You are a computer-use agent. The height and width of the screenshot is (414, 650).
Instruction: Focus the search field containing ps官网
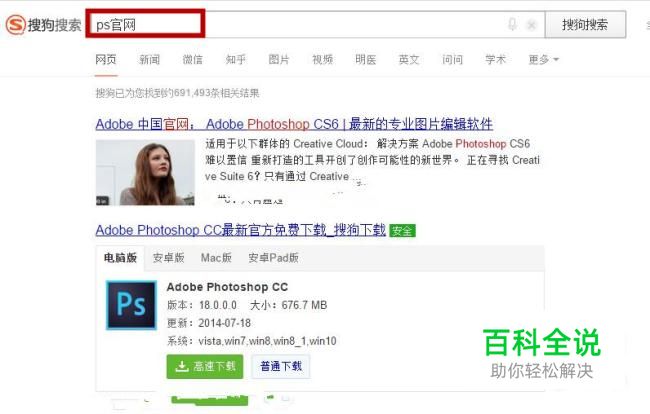(315, 25)
